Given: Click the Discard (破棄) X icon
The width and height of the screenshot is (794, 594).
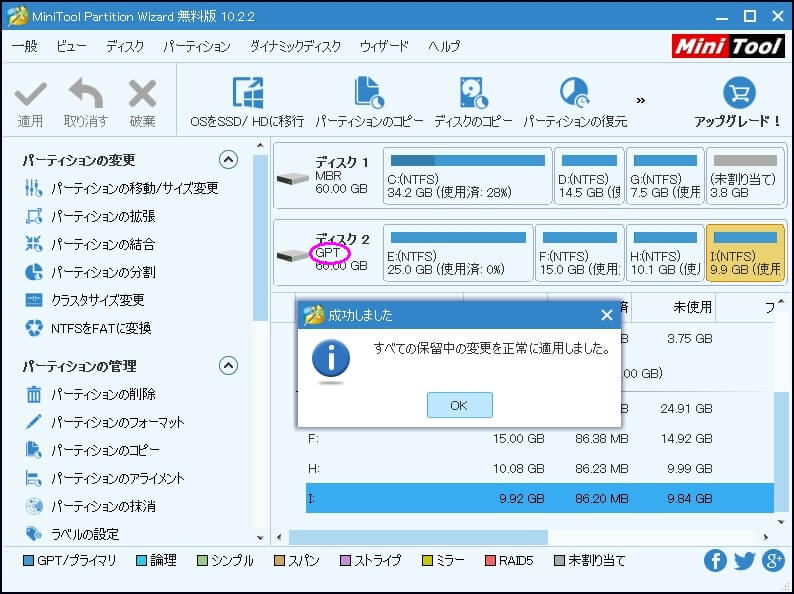Looking at the screenshot, I should [142, 93].
